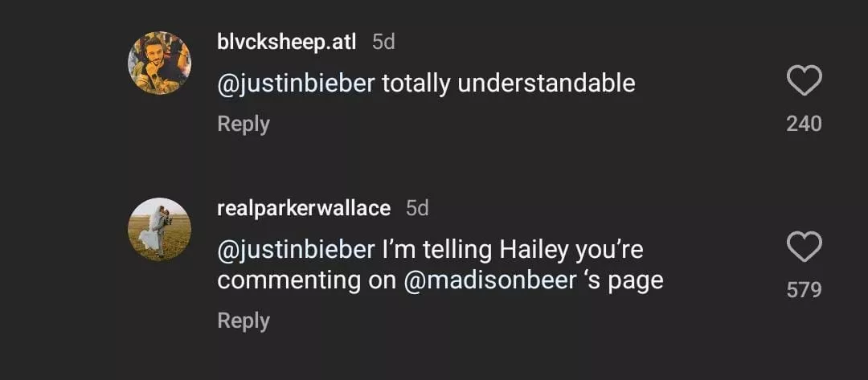
Task: Click the 5d timestamp beside realparkerwallace
Action: [417, 208]
